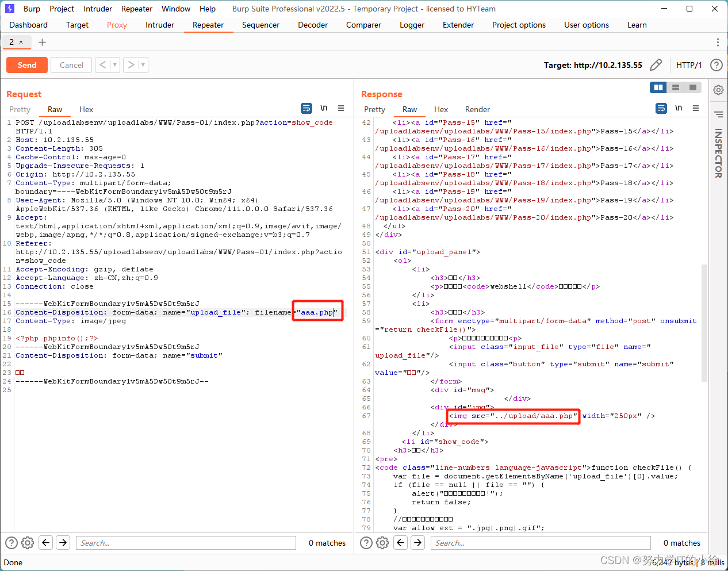Click filename value "aaa.php" in request

[317, 312]
